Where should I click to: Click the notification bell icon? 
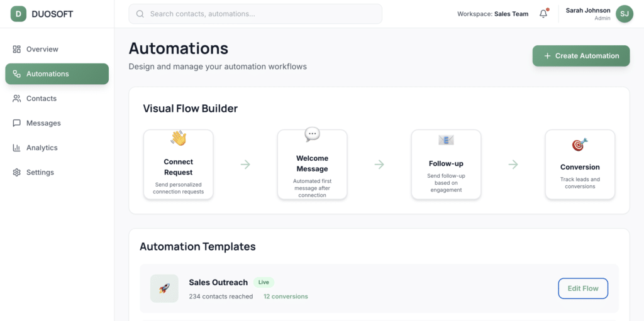(x=543, y=14)
